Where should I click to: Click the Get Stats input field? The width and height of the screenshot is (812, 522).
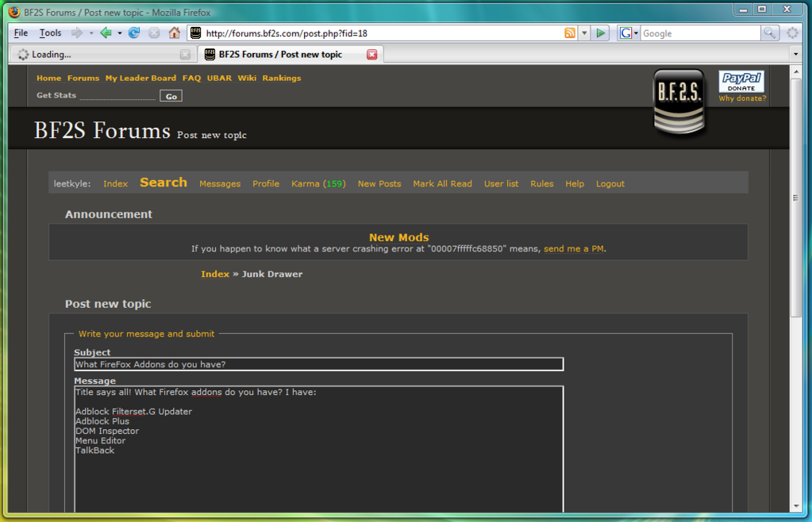click(117, 95)
